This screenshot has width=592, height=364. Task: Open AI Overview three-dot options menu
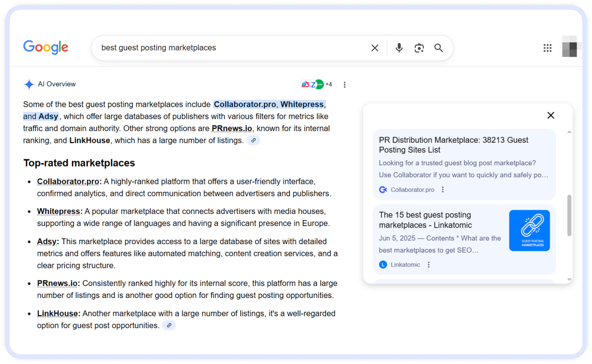pos(345,85)
